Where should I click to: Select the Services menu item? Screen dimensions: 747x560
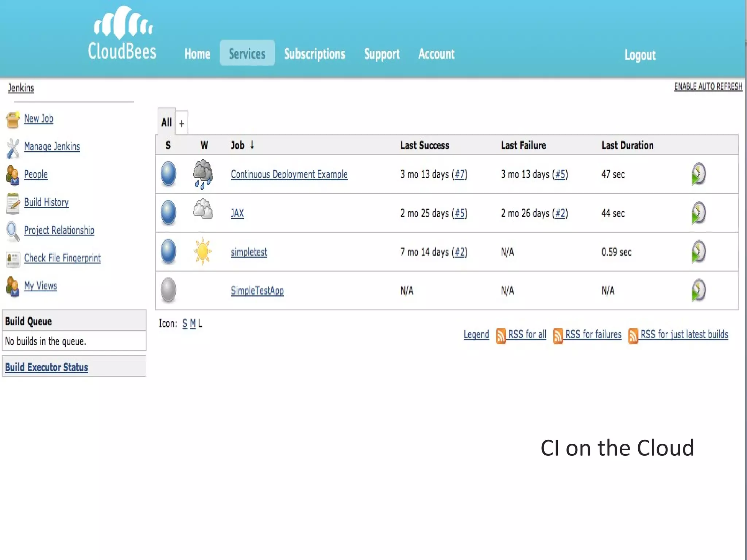coord(247,53)
